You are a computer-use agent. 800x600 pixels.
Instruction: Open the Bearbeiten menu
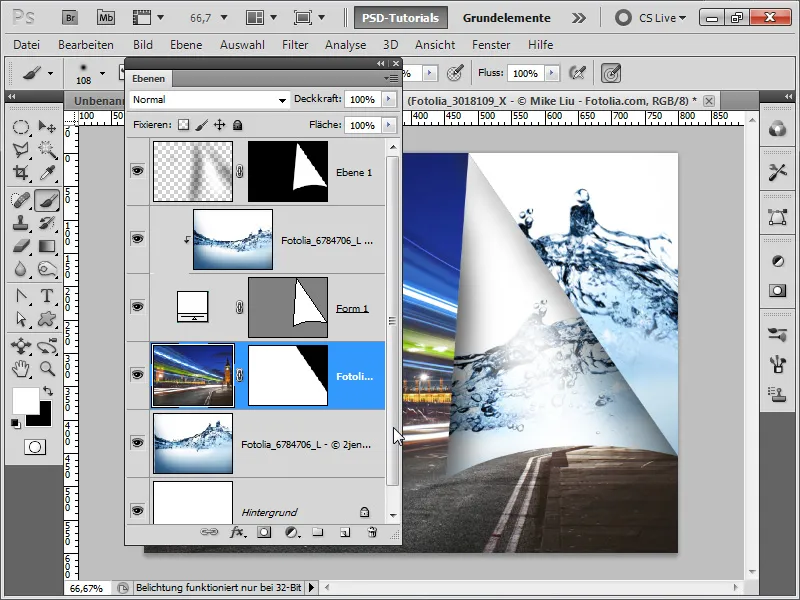86,45
